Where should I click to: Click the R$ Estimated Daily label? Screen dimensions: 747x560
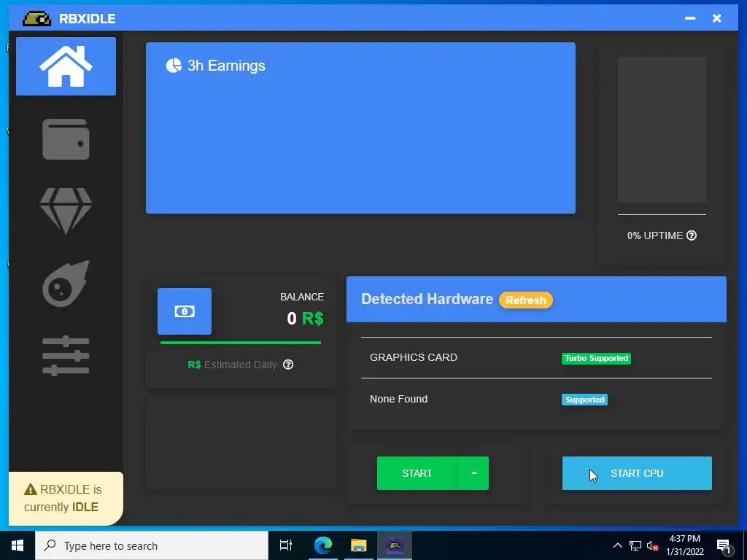(232, 365)
